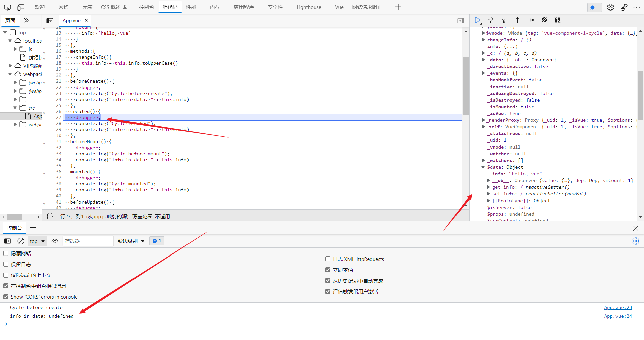Screen dimensions: 644x340
Task: Step into next function call
Action: coord(504,20)
